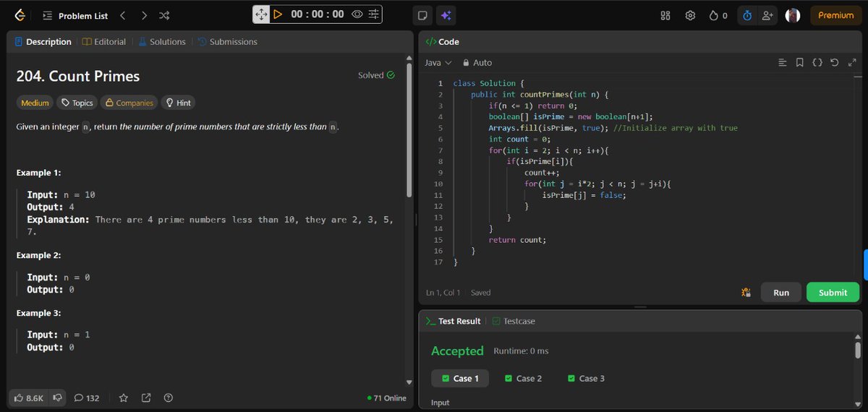Viewport: 868px width, 412px height.
Task: Open the settings gear icon
Action: point(690,15)
